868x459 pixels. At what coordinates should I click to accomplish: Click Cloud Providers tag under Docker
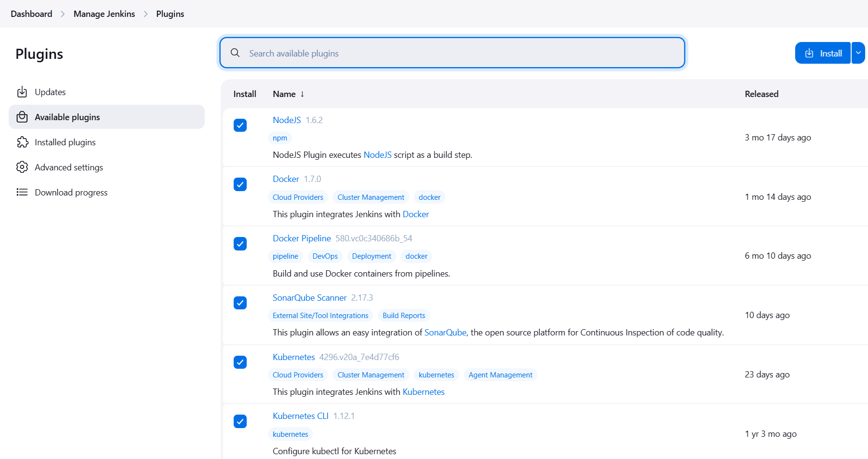(298, 197)
